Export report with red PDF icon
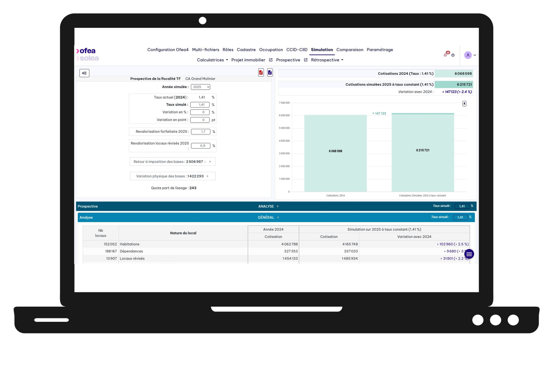The width and height of the screenshot is (553, 392). [261, 72]
